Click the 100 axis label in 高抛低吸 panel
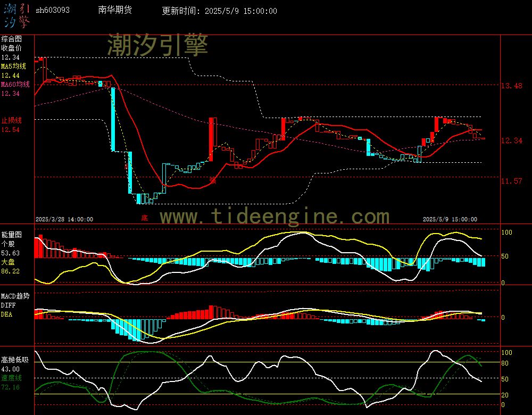The image size is (532, 415). point(507,353)
